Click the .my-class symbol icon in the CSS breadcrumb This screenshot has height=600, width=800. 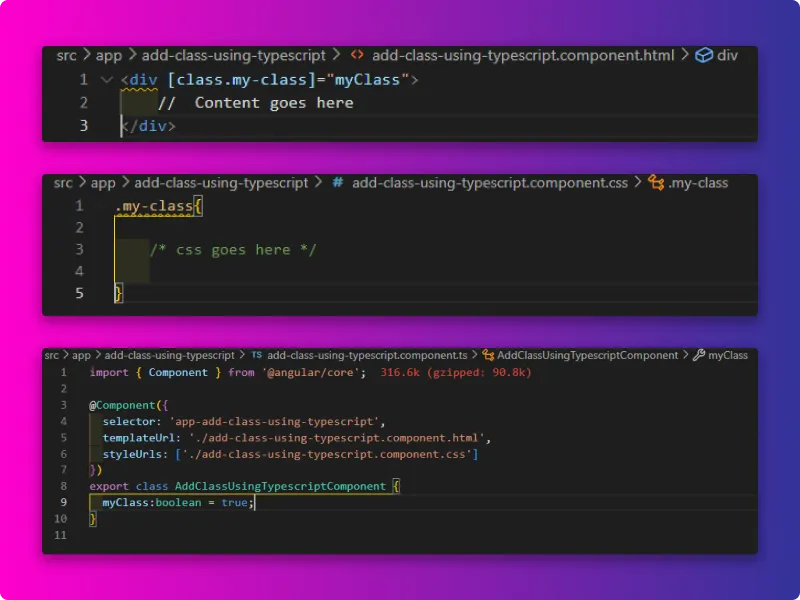[x=655, y=183]
